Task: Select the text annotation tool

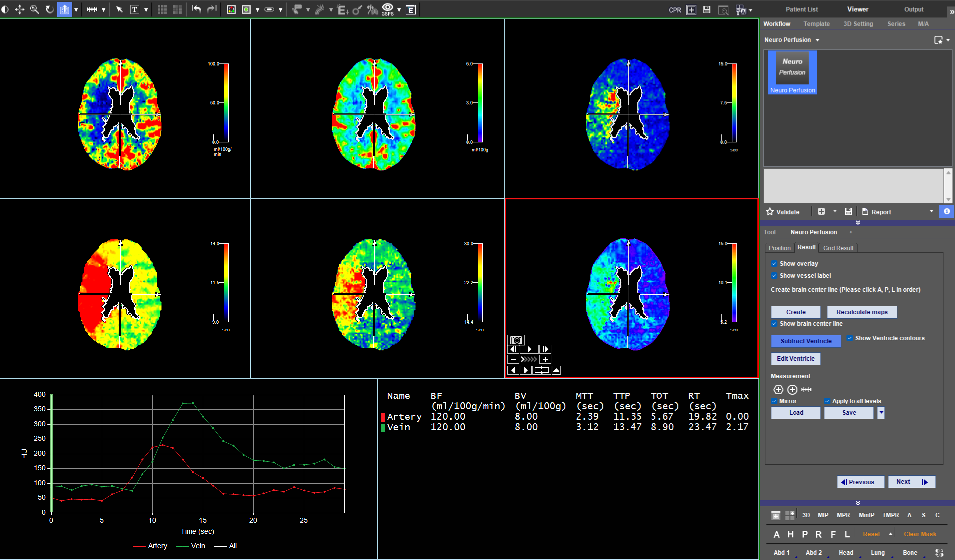Action: (135, 9)
